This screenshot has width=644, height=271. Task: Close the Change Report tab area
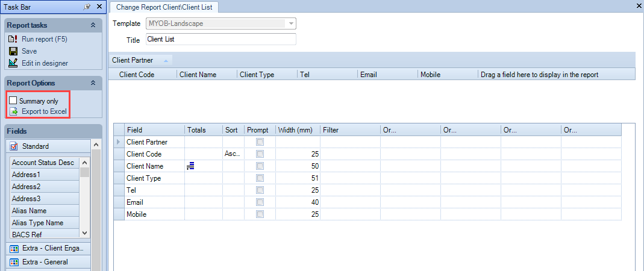pyautogui.click(x=640, y=6)
